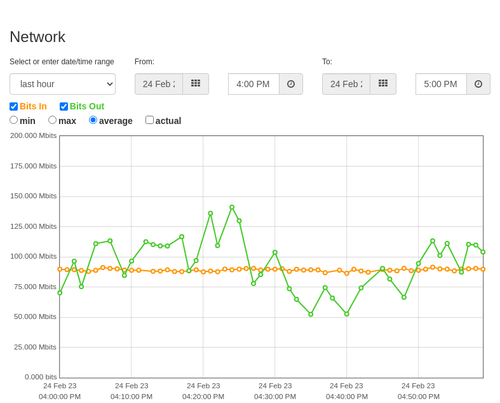
Task: Select the max radio button
Action: [52, 120]
